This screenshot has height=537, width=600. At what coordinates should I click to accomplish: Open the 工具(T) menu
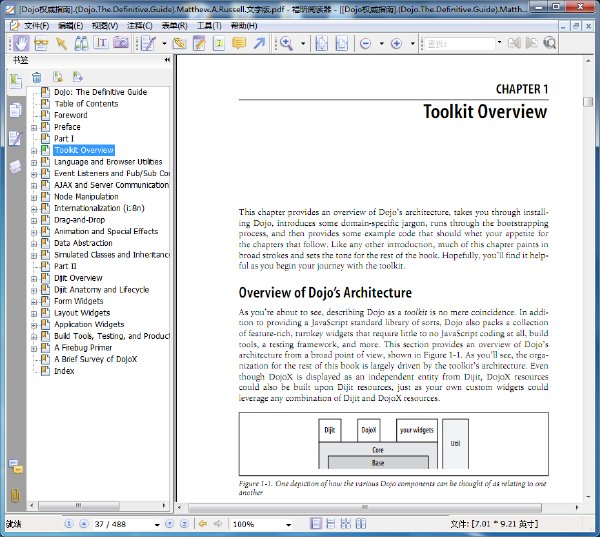point(209,26)
